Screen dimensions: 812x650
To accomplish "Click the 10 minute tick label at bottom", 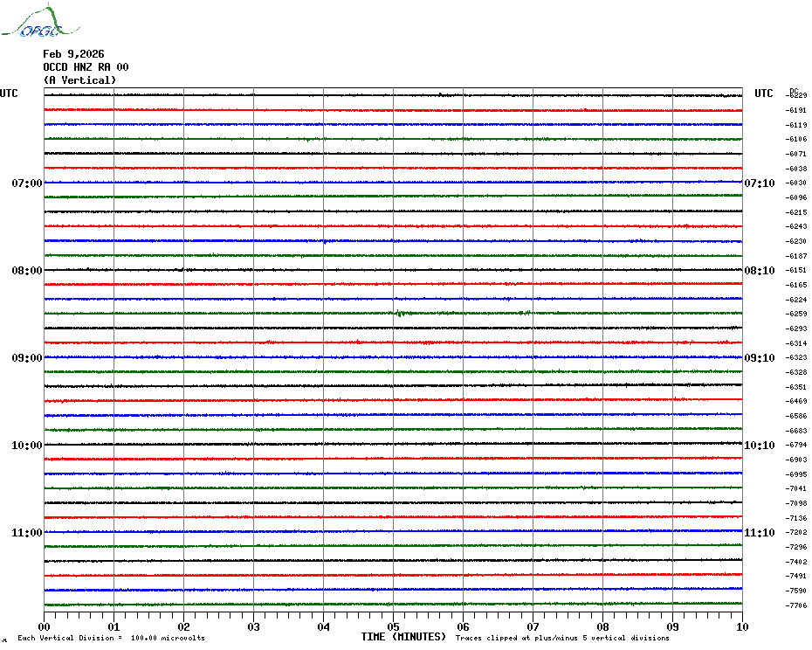I will tap(741, 626).
